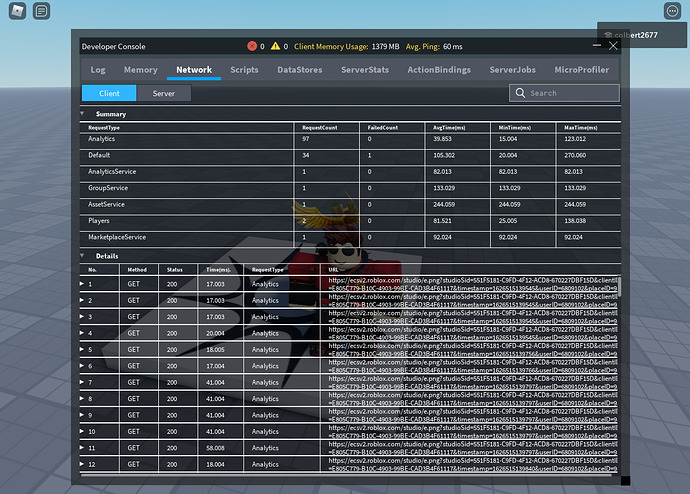The height and width of the screenshot is (494, 690).
Task: Select the MarketplaceService summary row label
Action: click(x=117, y=237)
